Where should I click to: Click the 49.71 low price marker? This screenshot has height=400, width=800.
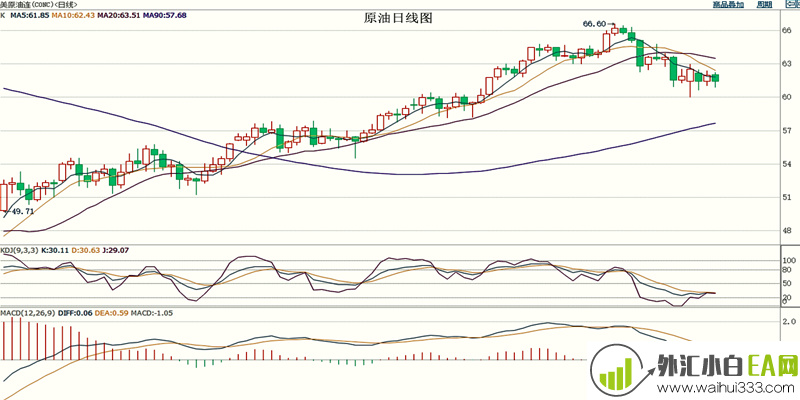22,212
